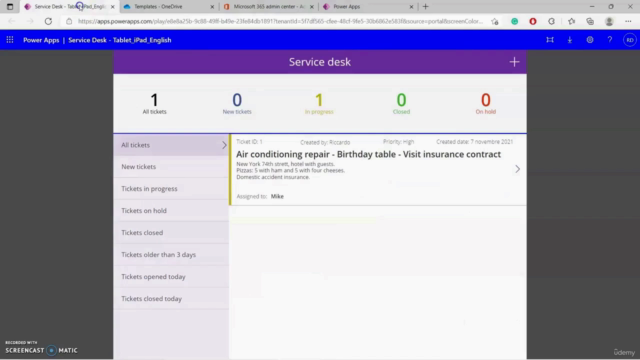Select New tickets in the sidebar
The image size is (640, 360).
click(171, 167)
